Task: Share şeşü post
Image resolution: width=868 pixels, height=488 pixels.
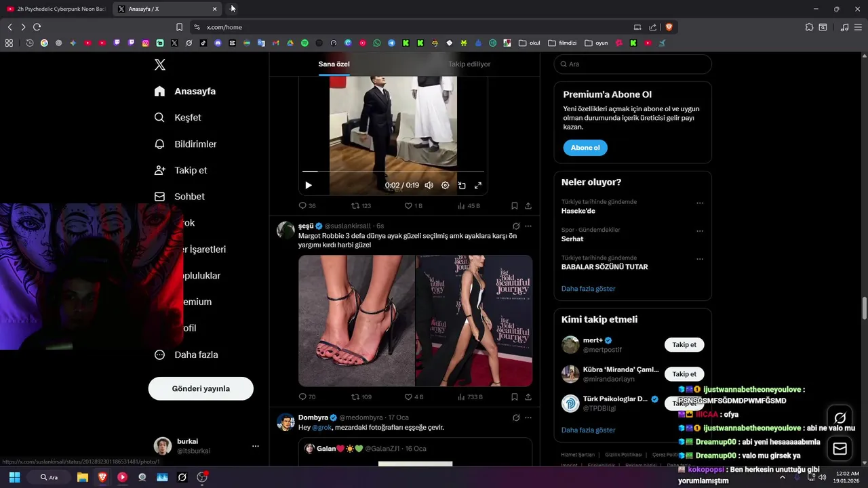Action: [x=528, y=396]
